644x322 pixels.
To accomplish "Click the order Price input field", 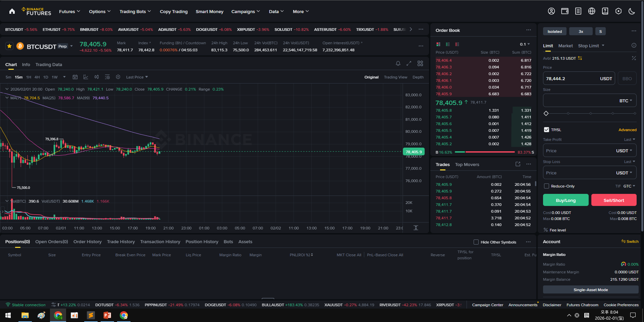I will [x=579, y=79].
